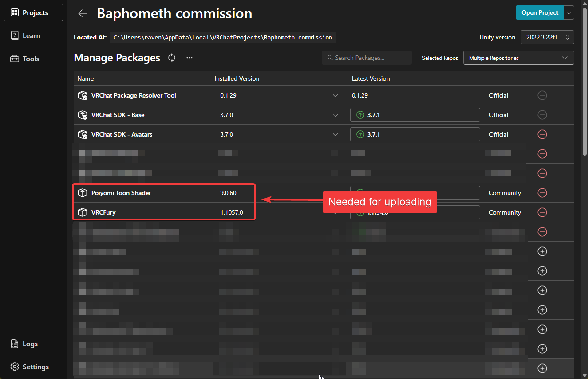Viewport: 588px width, 379px height.
Task: Expand installed version 3.7.0 dropdown for SDK - Base
Action: point(335,115)
